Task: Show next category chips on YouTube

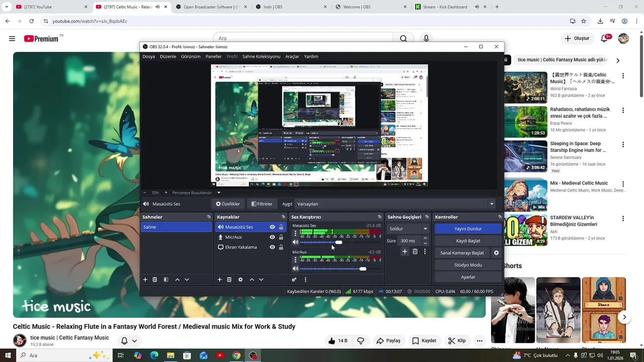Action: pos(617,60)
